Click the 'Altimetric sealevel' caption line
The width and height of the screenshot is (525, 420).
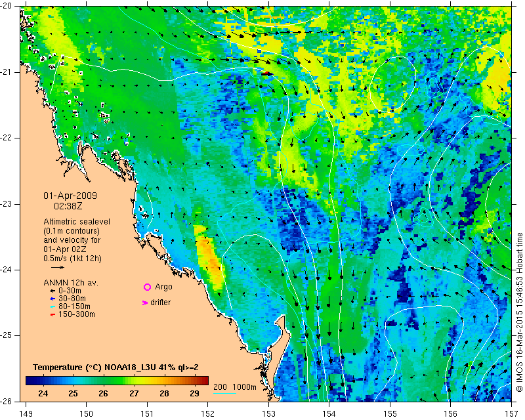pyautogui.click(x=77, y=222)
